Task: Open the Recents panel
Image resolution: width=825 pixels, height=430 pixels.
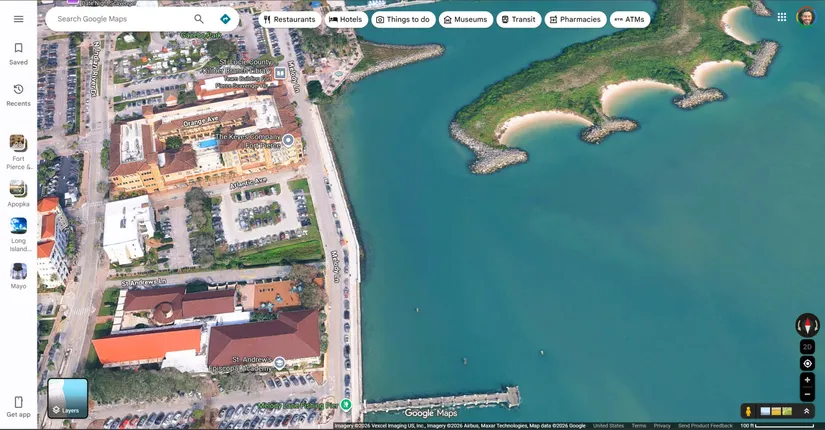Action: coord(18,94)
